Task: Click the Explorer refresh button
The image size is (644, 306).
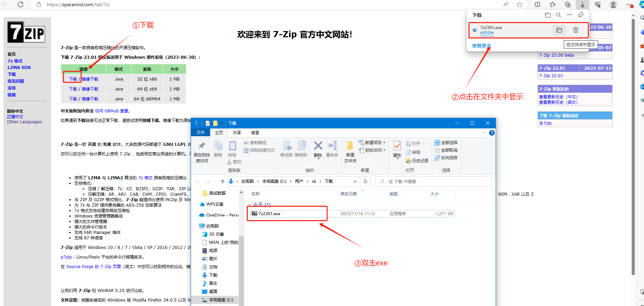Action: coord(366,181)
